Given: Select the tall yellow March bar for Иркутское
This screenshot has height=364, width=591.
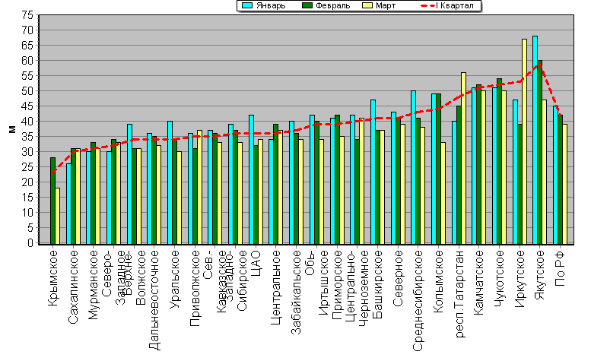Looking at the screenshot, I should click(x=524, y=141).
